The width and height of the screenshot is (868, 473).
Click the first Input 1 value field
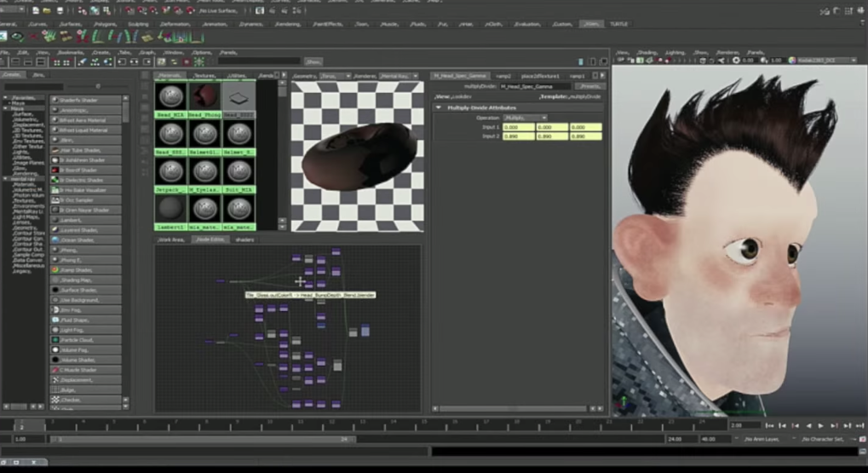click(x=519, y=127)
